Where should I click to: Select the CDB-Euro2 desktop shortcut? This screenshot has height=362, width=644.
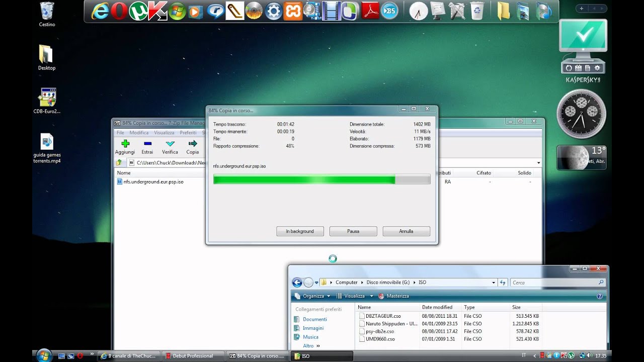pos(47,101)
